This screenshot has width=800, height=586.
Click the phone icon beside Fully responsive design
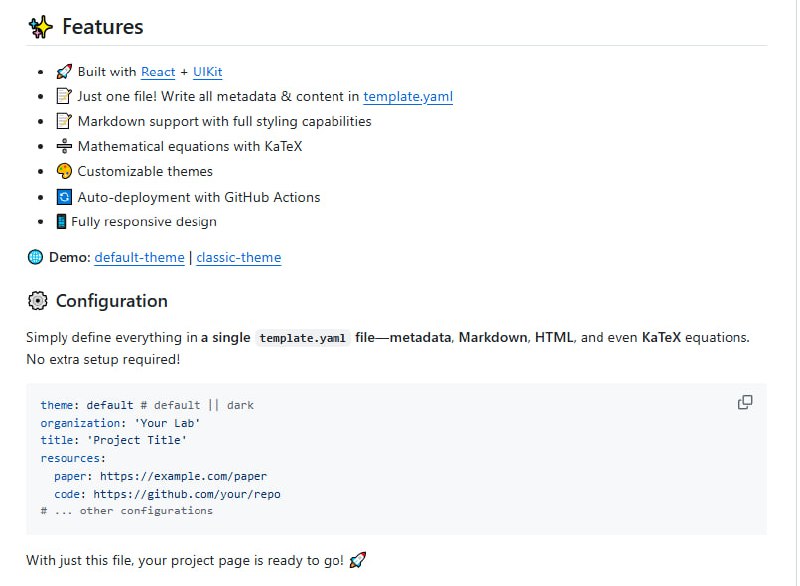point(62,222)
